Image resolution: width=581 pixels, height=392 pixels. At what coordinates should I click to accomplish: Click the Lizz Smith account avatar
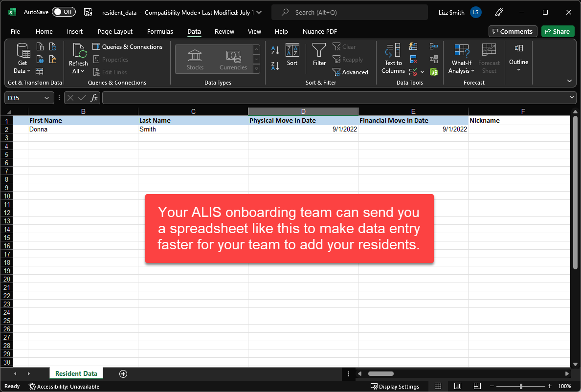coord(475,12)
